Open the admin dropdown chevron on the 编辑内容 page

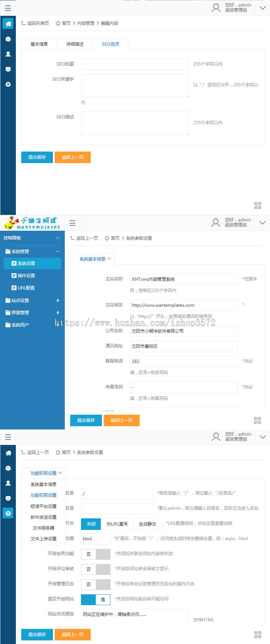[x=262, y=8]
